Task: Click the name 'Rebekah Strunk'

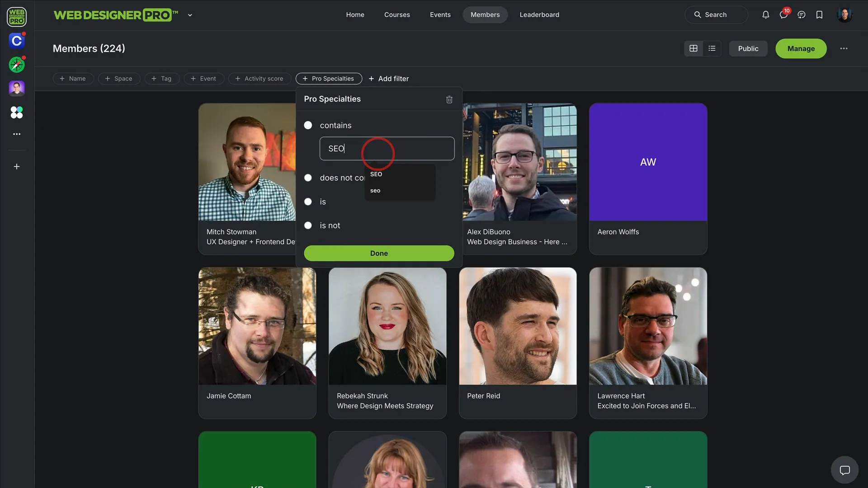Action: 362,396
